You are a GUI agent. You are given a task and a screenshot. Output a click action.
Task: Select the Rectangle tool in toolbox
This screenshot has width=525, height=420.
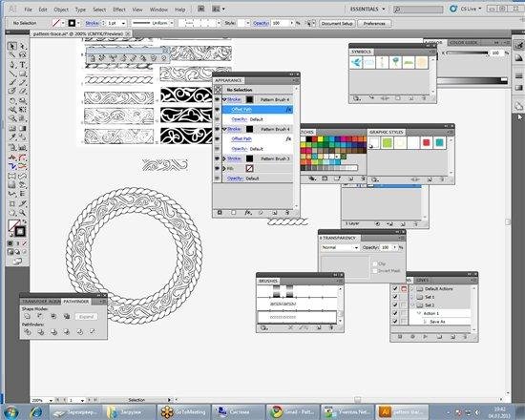tap(23, 73)
